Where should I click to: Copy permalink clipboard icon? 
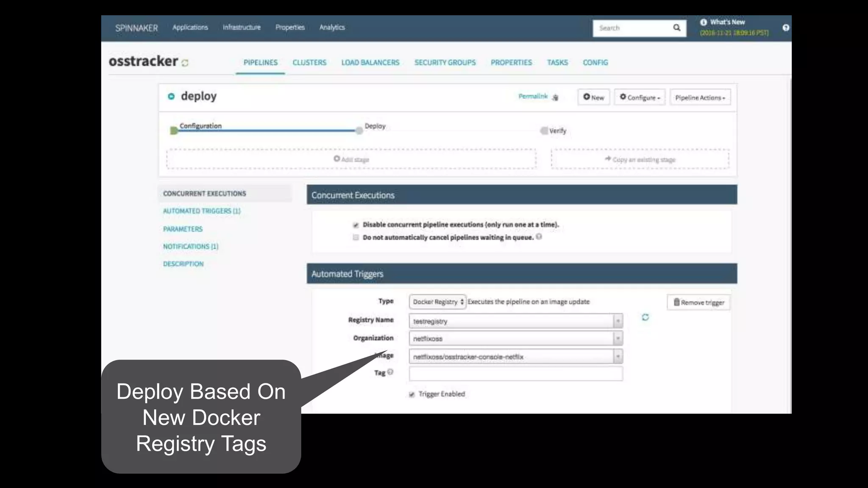point(555,97)
